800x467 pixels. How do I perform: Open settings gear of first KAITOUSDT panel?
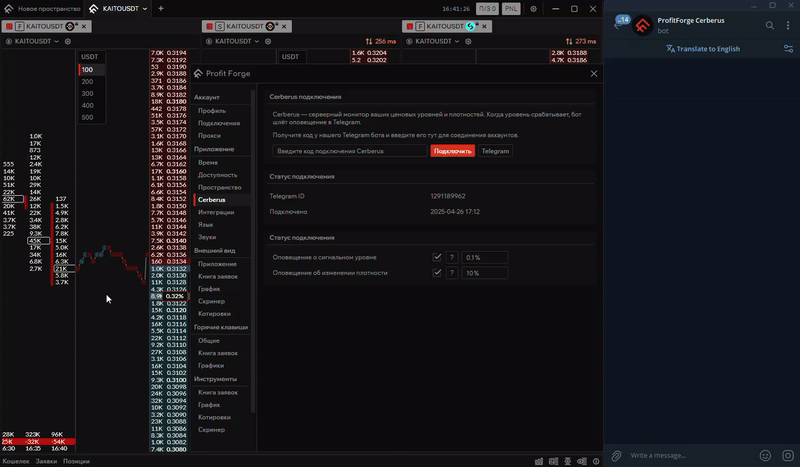pos(67,41)
